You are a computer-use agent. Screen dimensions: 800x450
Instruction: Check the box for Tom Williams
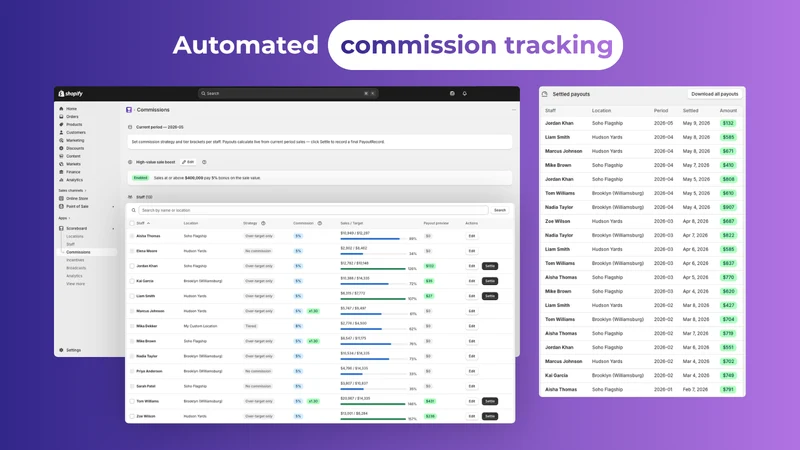coord(132,401)
